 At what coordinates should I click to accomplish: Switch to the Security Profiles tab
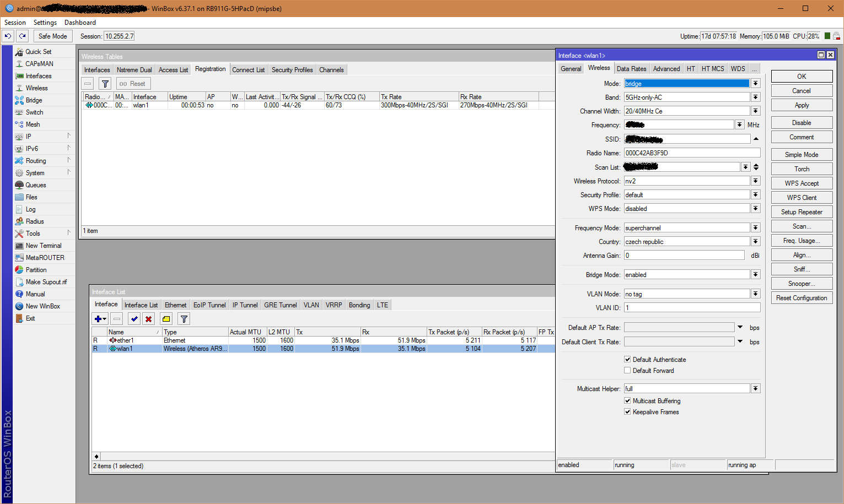(x=292, y=70)
